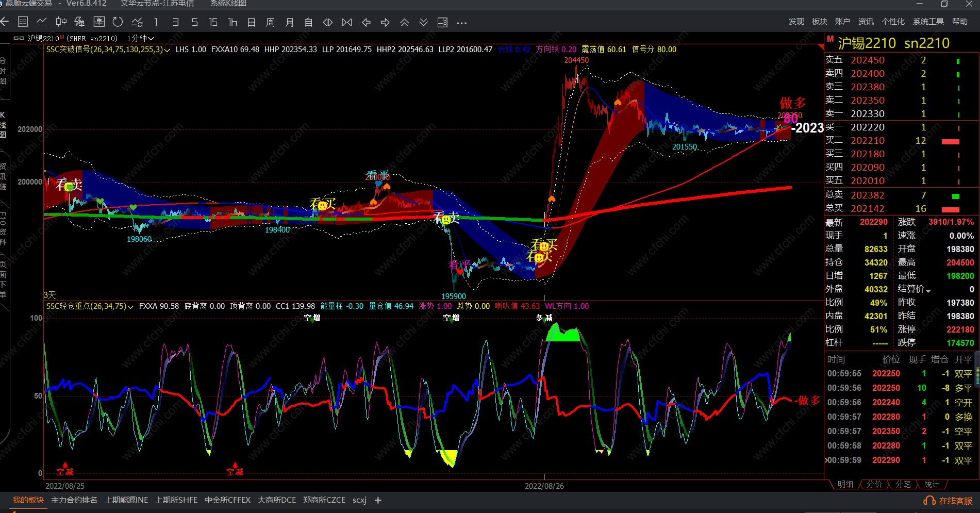
Task: Open the 账户 menu
Action: tap(842, 22)
